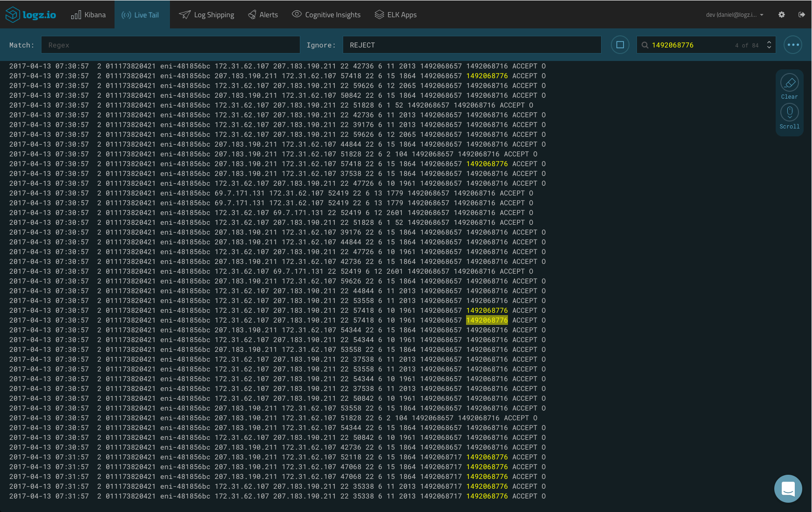Screen dimensions: 812x512
Task: Clear the log output
Action: tap(790, 87)
